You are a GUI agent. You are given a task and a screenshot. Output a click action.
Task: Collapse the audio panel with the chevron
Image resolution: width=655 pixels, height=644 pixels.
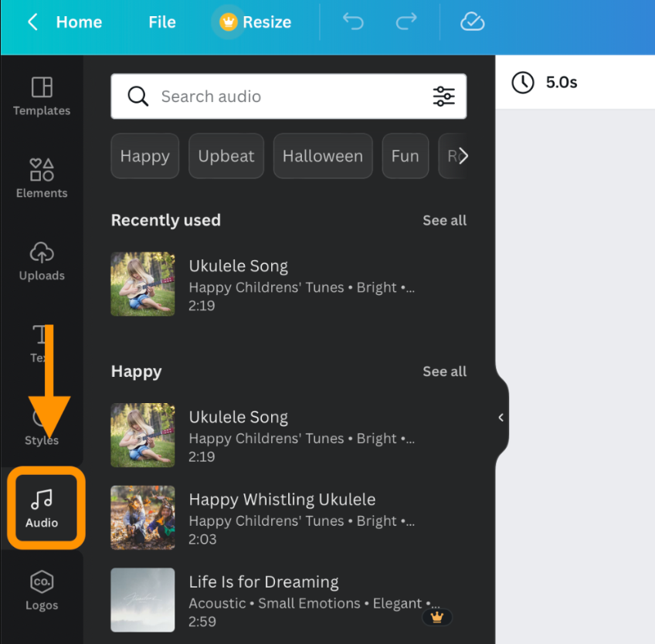tap(501, 417)
